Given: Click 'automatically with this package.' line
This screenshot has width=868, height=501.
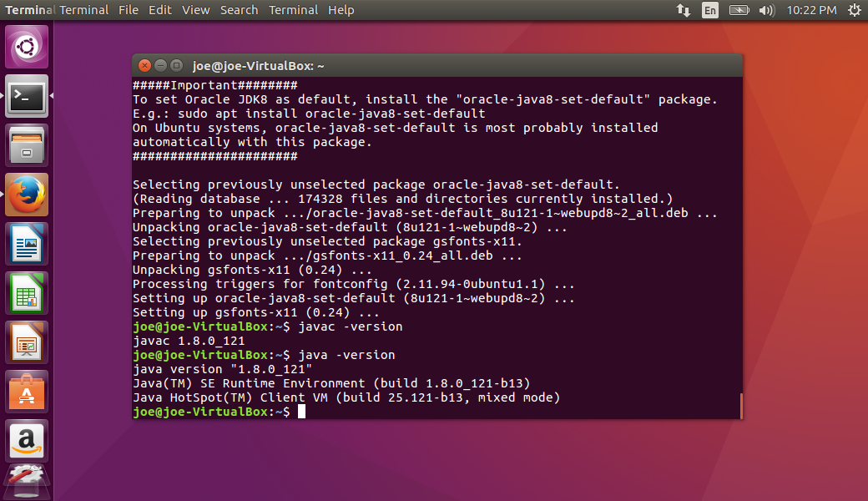Looking at the screenshot, I should pos(252,142).
